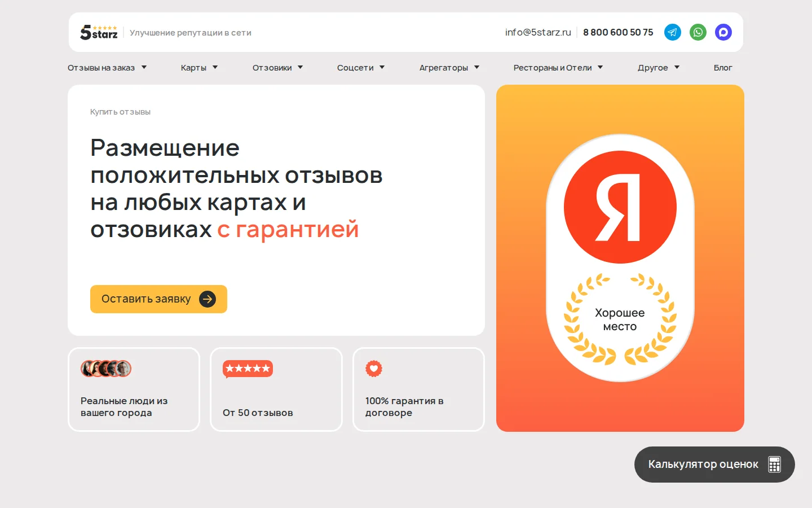This screenshot has width=812, height=508.
Task: Open the WhatsApp contact icon
Action: click(698, 32)
